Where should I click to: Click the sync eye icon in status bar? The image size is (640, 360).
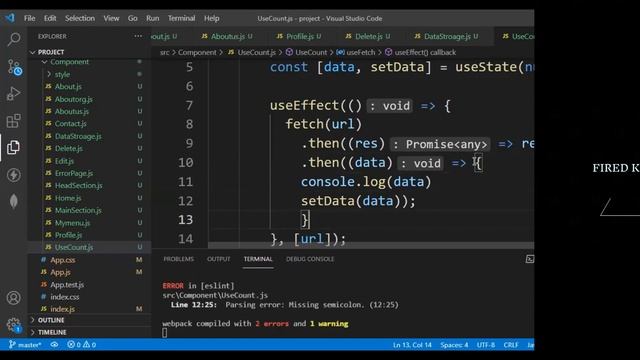click(54, 344)
